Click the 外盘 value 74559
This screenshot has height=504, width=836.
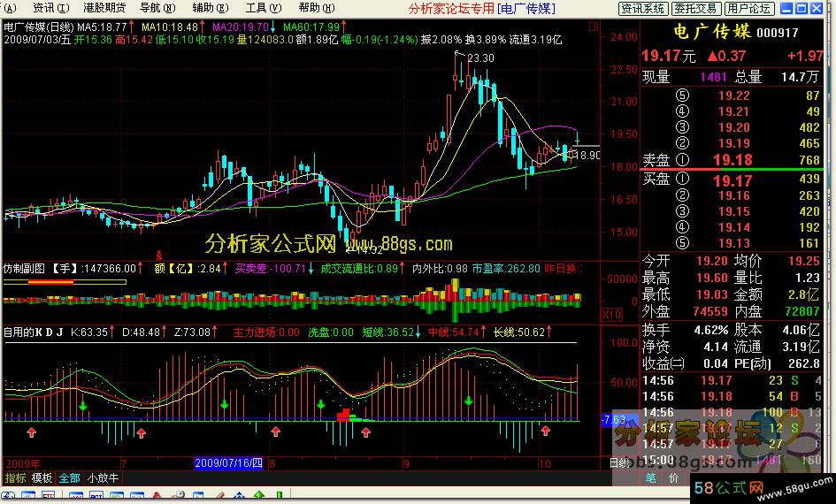pos(710,311)
